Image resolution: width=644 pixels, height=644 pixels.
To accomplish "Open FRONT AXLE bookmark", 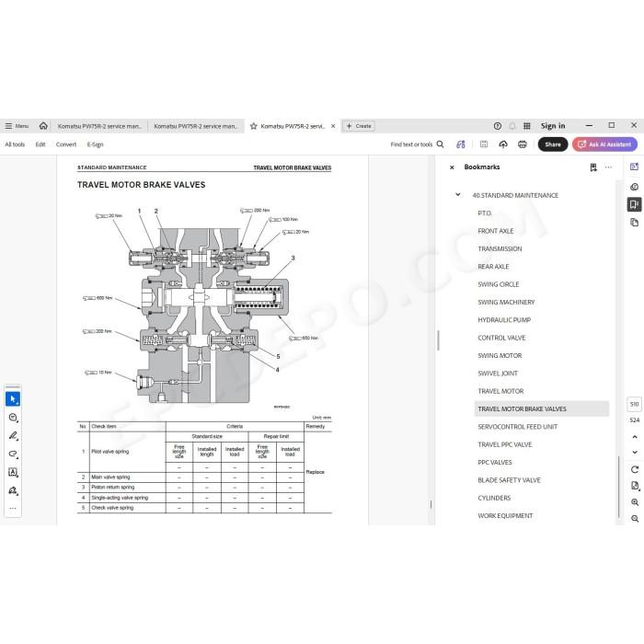I will 496,231.
